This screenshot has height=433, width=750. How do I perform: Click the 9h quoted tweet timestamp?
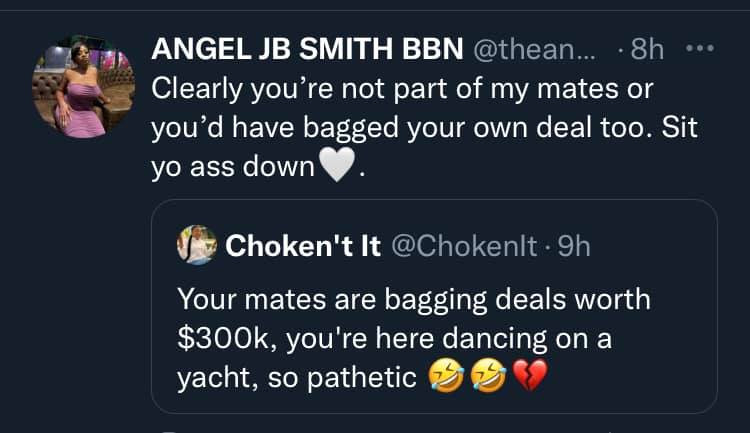(x=574, y=246)
